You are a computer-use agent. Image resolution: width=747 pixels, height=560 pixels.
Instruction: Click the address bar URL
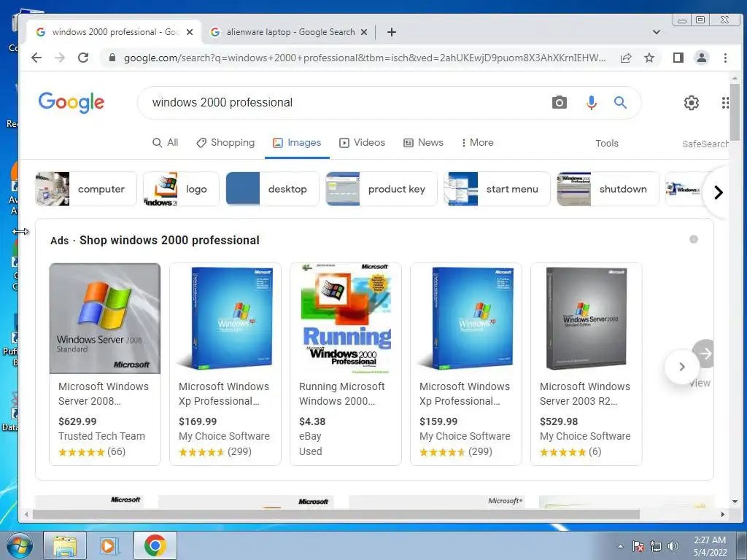tap(365, 58)
